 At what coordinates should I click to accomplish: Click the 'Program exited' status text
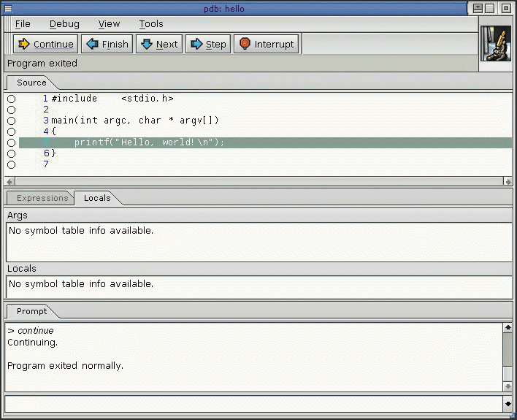tap(42, 64)
